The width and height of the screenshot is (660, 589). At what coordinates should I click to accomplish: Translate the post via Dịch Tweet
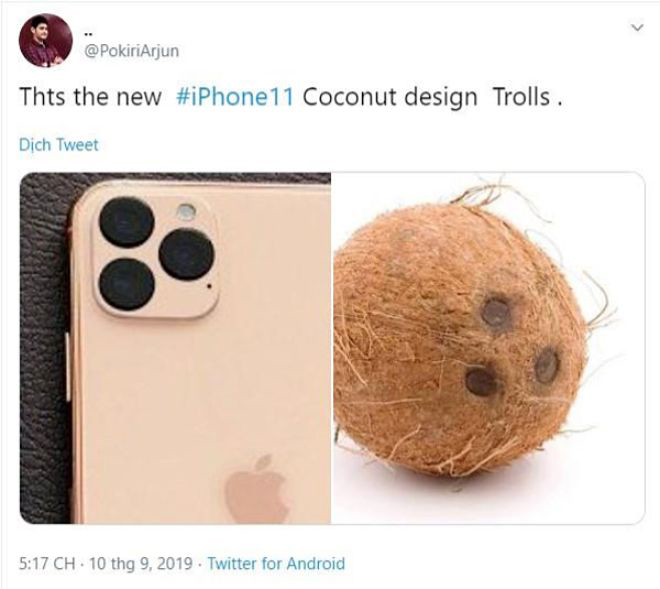[x=59, y=145]
